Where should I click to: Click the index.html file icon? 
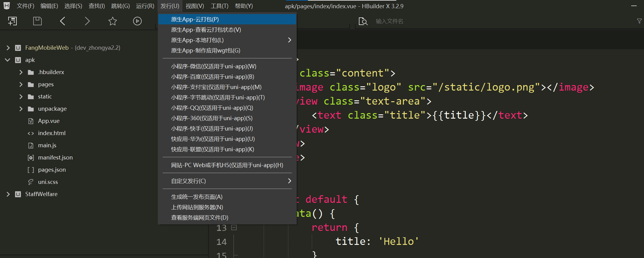click(31, 133)
